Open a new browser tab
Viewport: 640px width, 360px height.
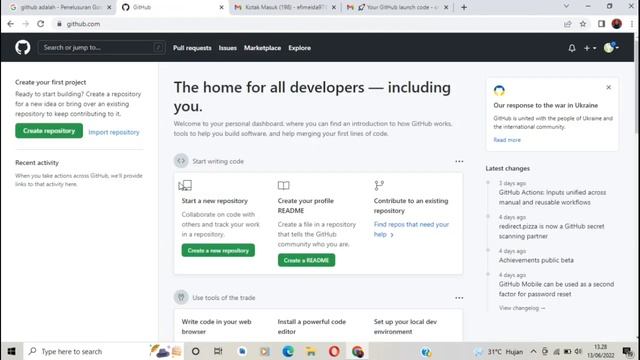464,7
